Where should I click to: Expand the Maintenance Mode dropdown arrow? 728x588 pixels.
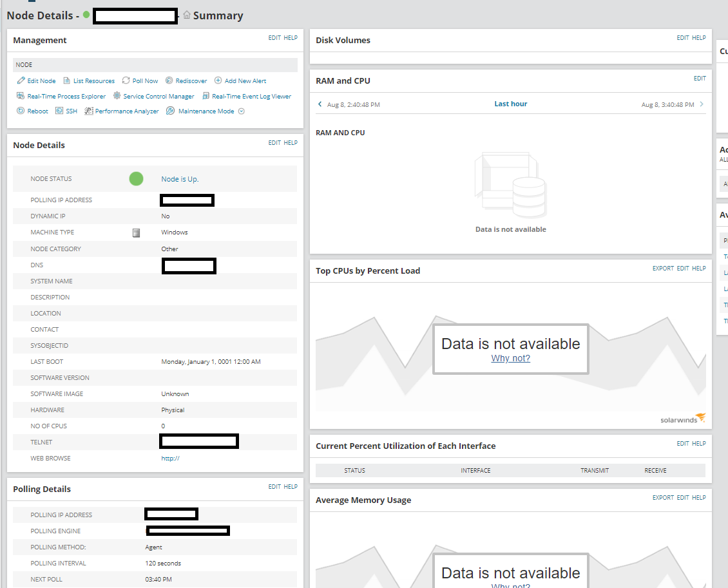(241, 111)
